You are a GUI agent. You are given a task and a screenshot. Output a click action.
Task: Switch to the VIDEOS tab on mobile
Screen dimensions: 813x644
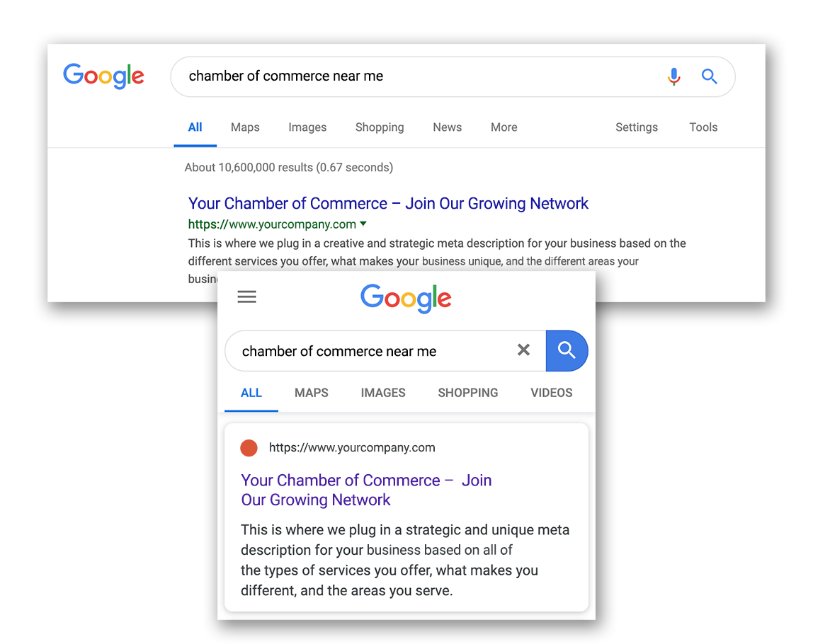pos(551,393)
